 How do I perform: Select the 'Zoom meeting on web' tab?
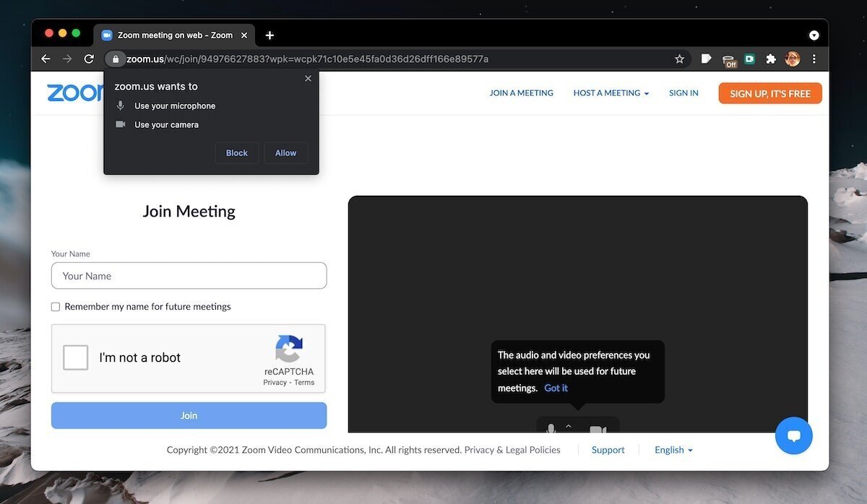[x=173, y=35]
